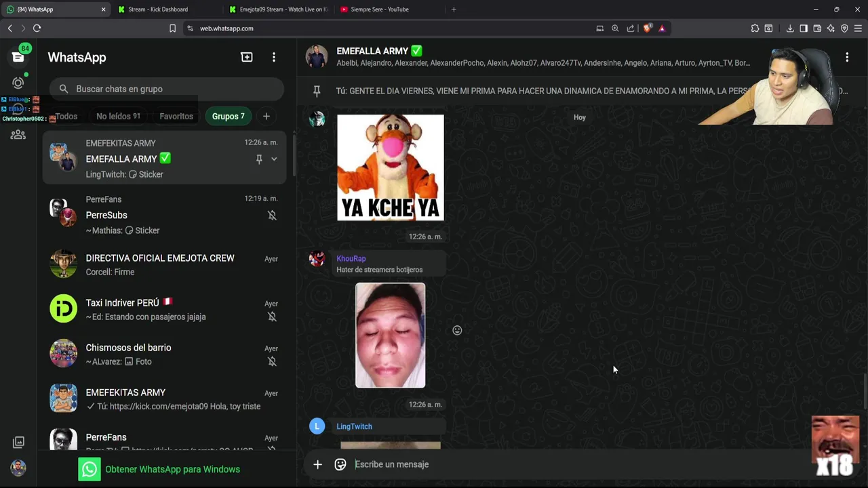Expand chevron menu on EMEFALLA ARMY chat row

click(x=274, y=159)
